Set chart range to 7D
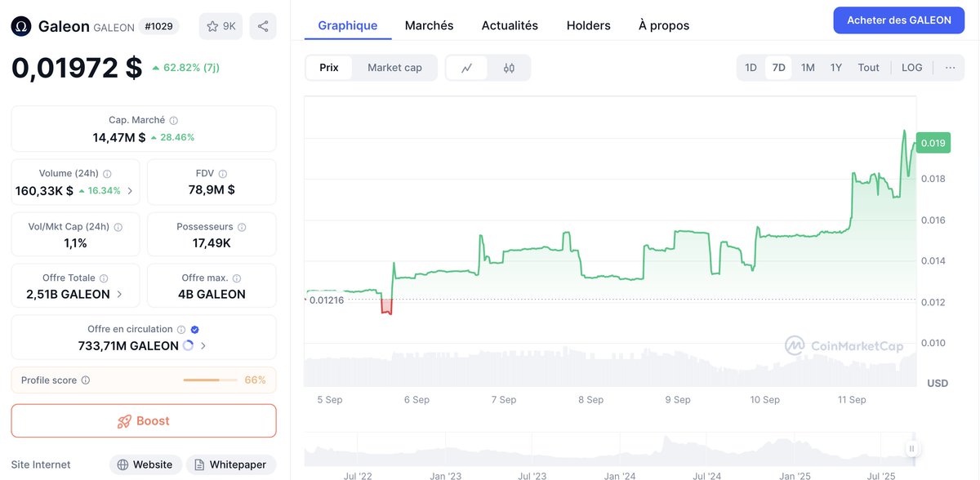Image resolution: width=980 pixels, height=480 pixels. pyautogui.click(x=779, y=68)
